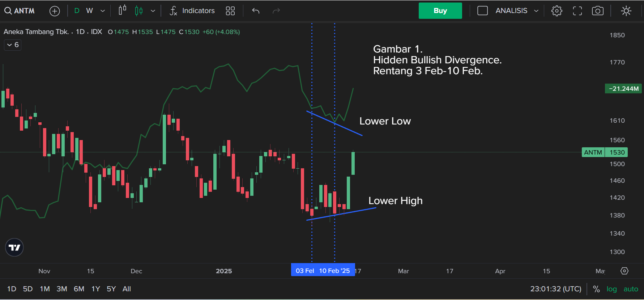Viewport: 644px width, 300px height.
Task: Expand the interval dropdown arrow
Action: point(103,11)
